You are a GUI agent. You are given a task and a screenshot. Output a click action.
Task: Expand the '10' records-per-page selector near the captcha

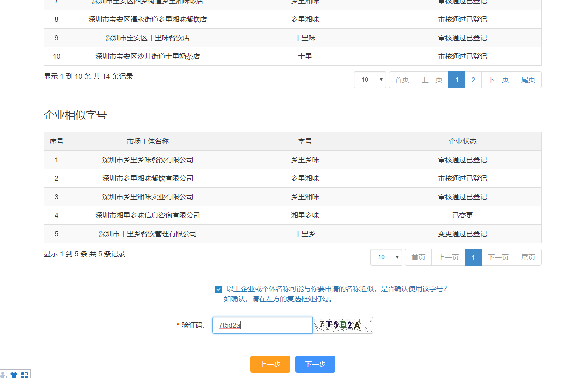coord(386,257)
